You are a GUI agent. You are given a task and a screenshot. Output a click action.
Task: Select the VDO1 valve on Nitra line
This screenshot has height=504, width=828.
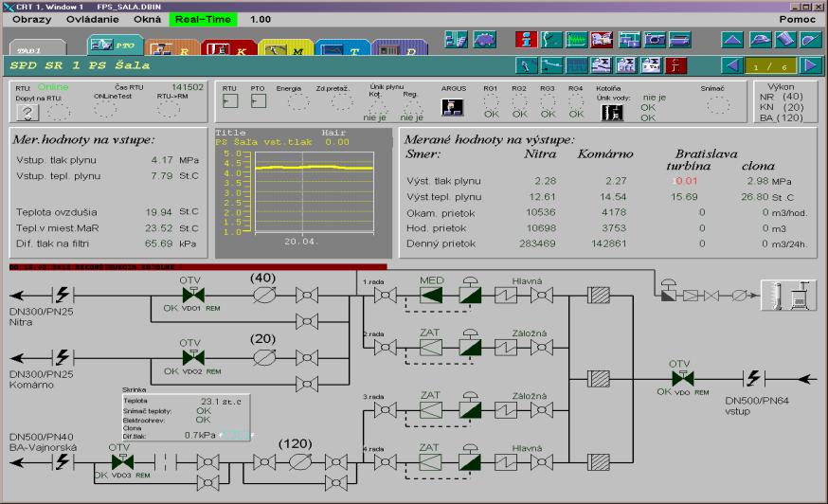coord(193,295)
